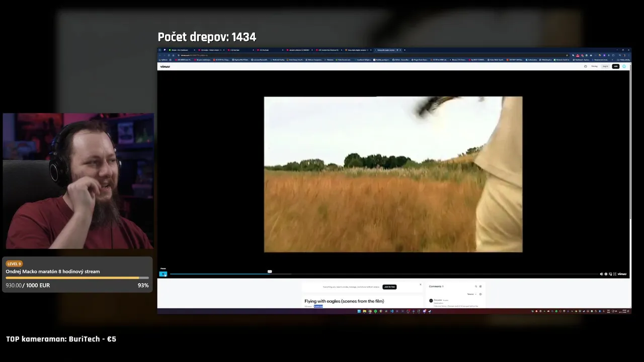Select the Flying with eagles video title
Image resolution: width=644 pixels, height=362 pixels.
(344, 301)
